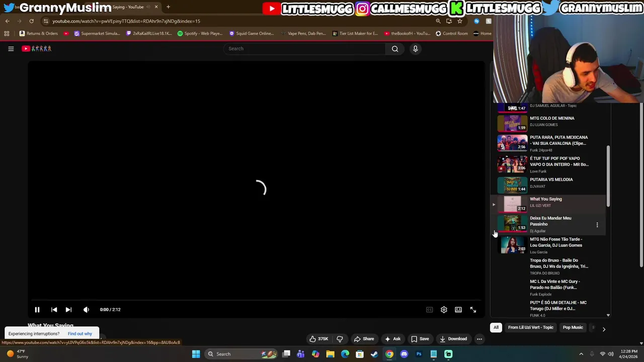Open Returns & Orders bookmark
Screen dimensions: 644x362
pyautogui.click(x=39, y=34)
